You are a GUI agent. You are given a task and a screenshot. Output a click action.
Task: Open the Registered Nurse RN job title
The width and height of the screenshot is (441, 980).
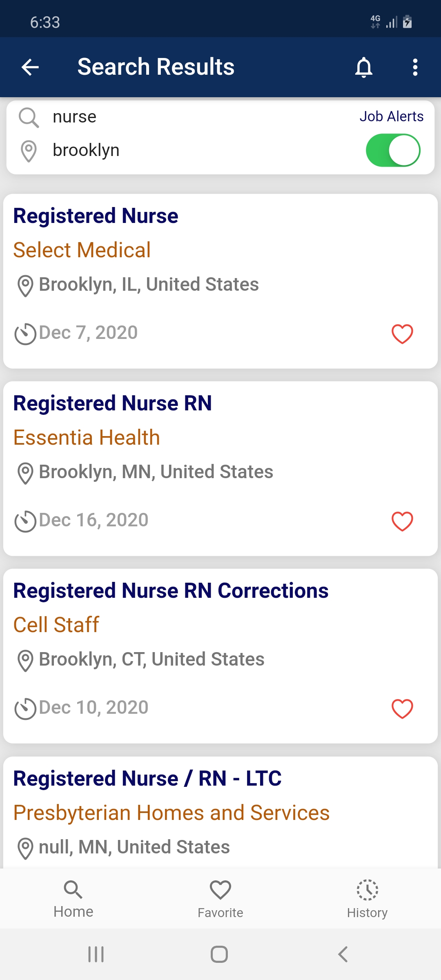coord(112,403)
